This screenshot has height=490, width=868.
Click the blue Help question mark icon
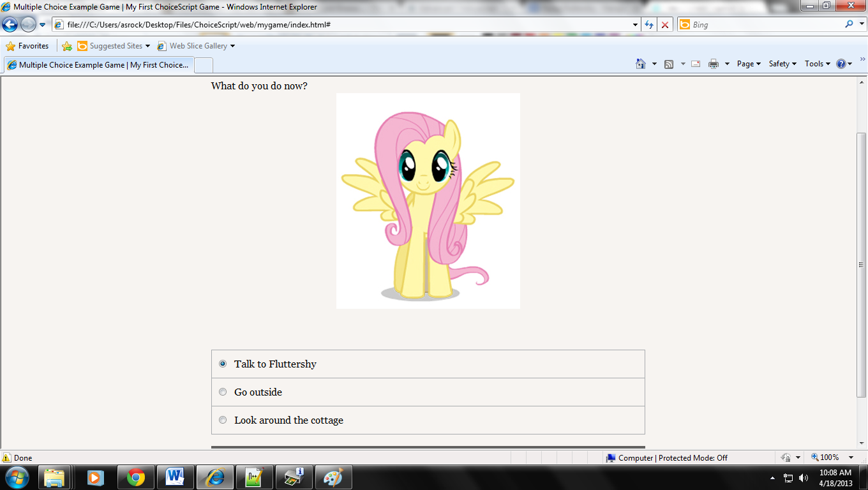coord(841,64)
